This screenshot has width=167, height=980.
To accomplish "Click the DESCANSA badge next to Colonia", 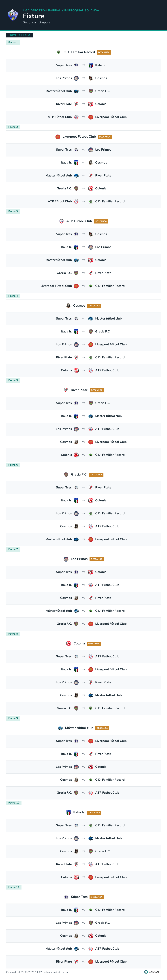I will point(94,644).
